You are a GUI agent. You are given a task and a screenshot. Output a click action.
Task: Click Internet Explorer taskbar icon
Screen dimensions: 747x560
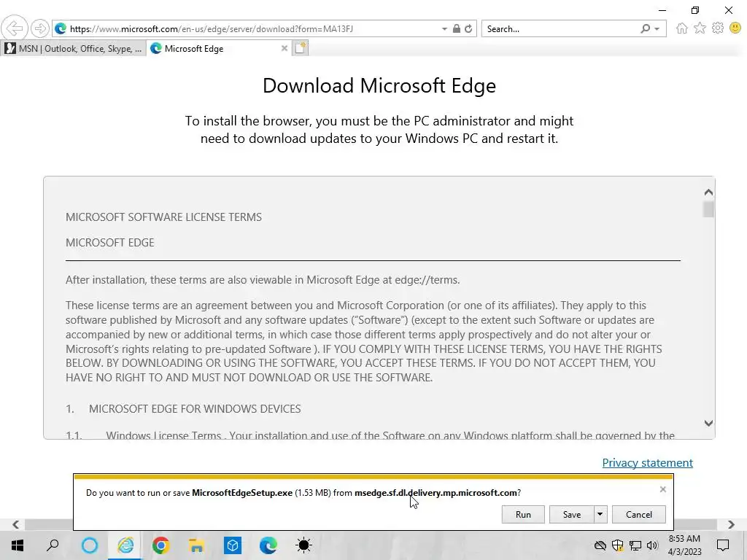(125, 545)
